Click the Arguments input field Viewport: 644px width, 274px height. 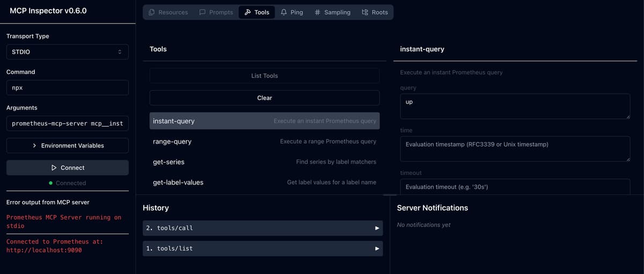point(68,123)
